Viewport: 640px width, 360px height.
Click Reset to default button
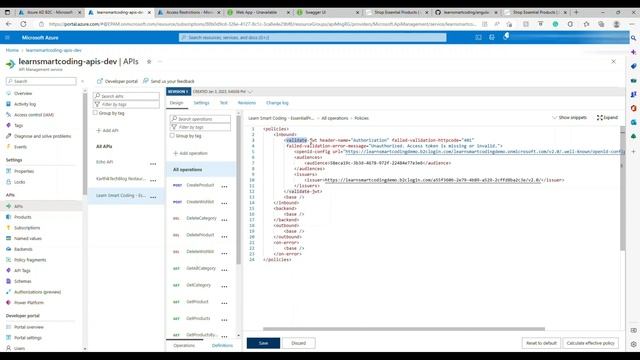tap(541, 343)
